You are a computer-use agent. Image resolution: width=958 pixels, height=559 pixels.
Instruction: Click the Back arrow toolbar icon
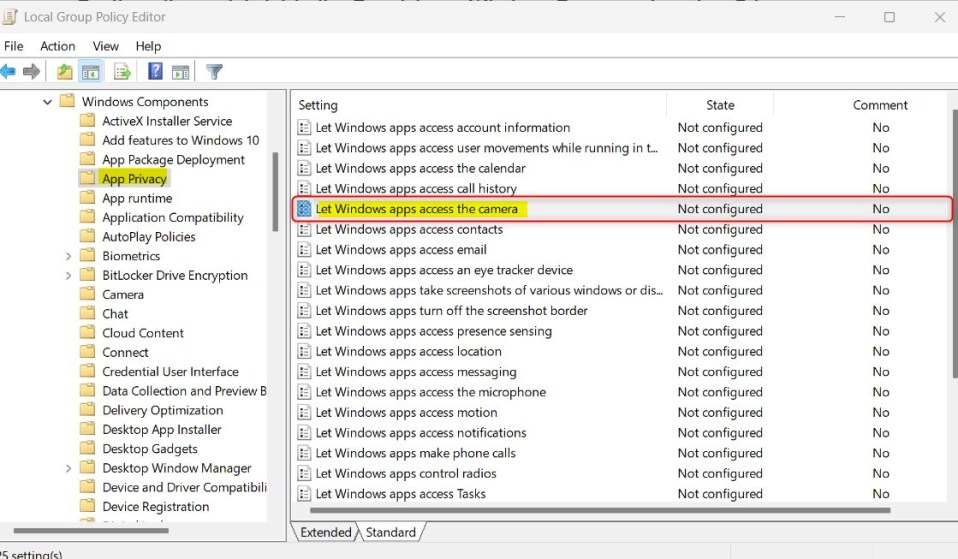pyautogui.click(x=8, y=71)
